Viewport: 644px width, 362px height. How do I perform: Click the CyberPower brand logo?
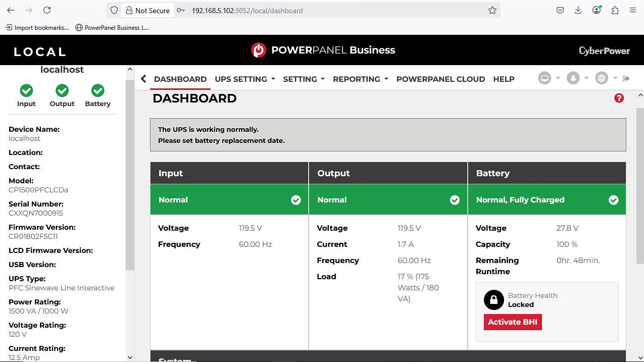point(604,51)
